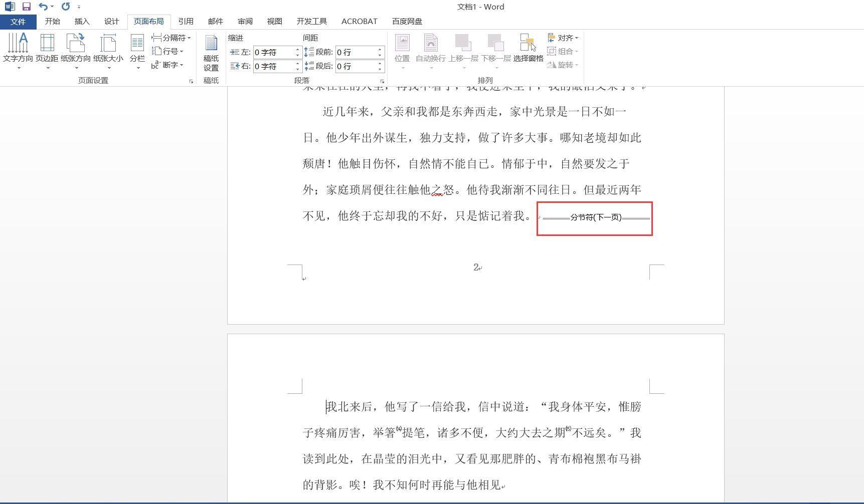The width and height of the screenshot is (864, 504).
Task: Open the 审阅 tab
Action: 245,22
